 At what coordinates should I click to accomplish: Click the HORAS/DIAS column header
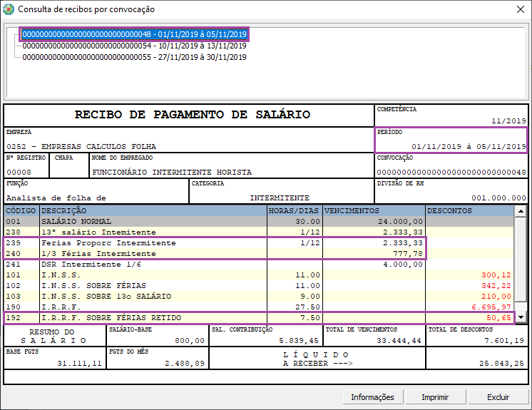[x=294, y=210]
